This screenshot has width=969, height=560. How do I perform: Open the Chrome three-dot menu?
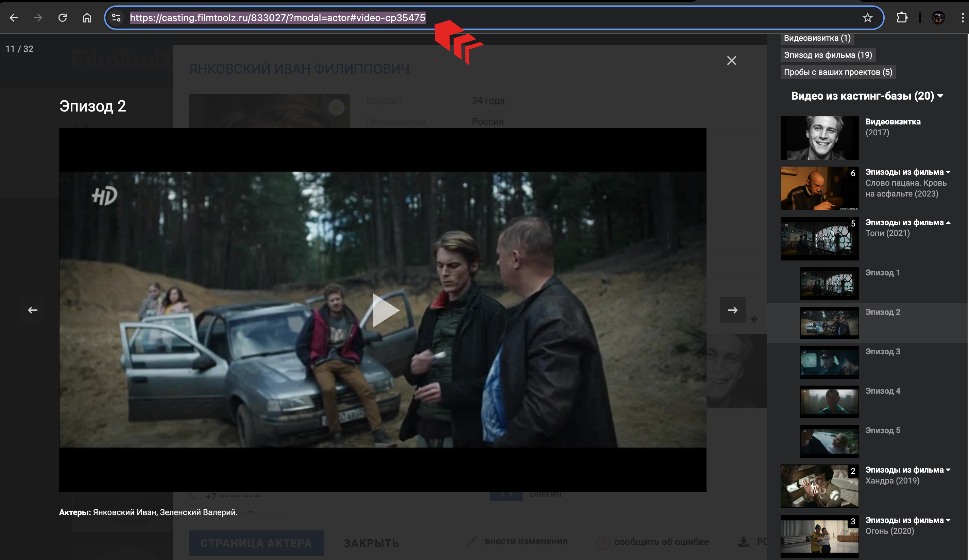[x=963, y=18]
